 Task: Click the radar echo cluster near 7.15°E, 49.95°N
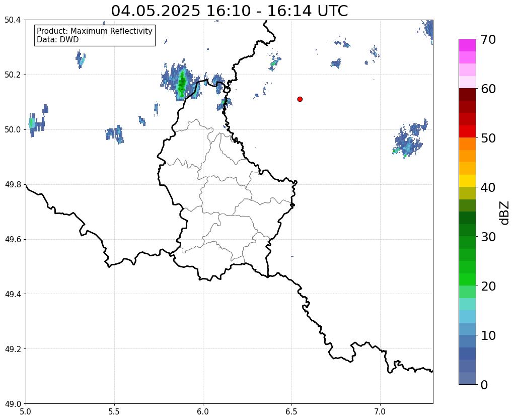coord(409,139)
